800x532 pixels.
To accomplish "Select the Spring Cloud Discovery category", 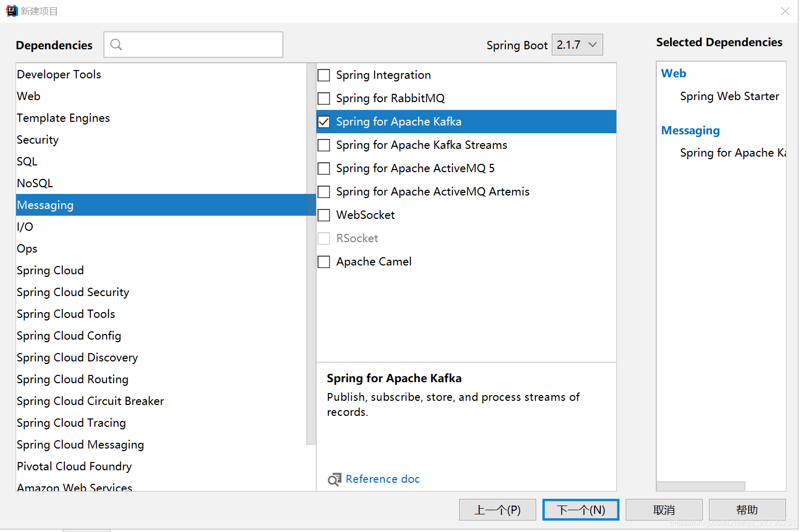I will click(161, 357).
